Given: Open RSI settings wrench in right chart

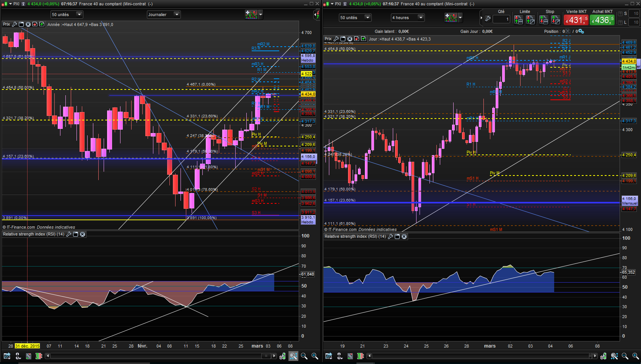Looking at the screenshot, I should pyautogui.click(x=390, y=236).
